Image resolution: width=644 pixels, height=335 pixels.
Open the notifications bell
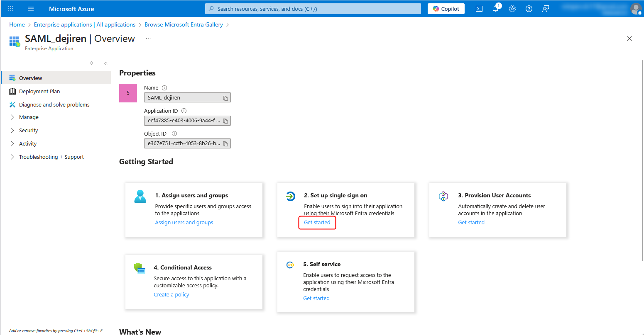[496, 9]
